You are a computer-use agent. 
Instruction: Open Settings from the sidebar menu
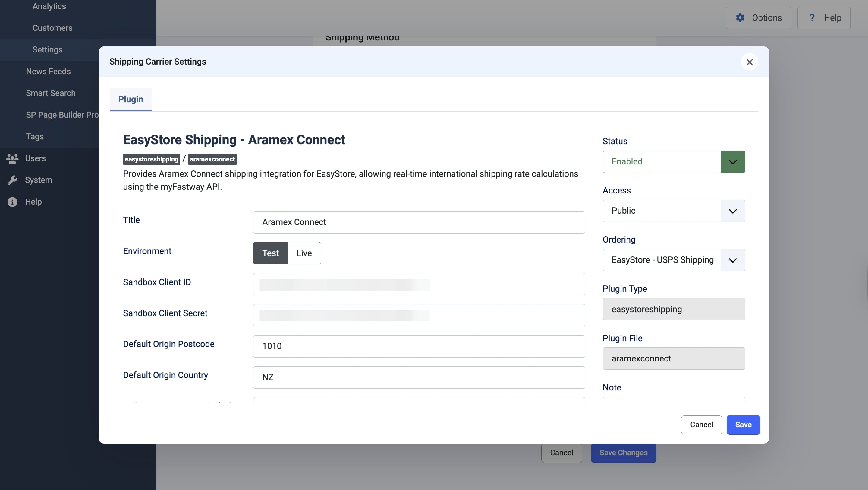coord(47,49)
